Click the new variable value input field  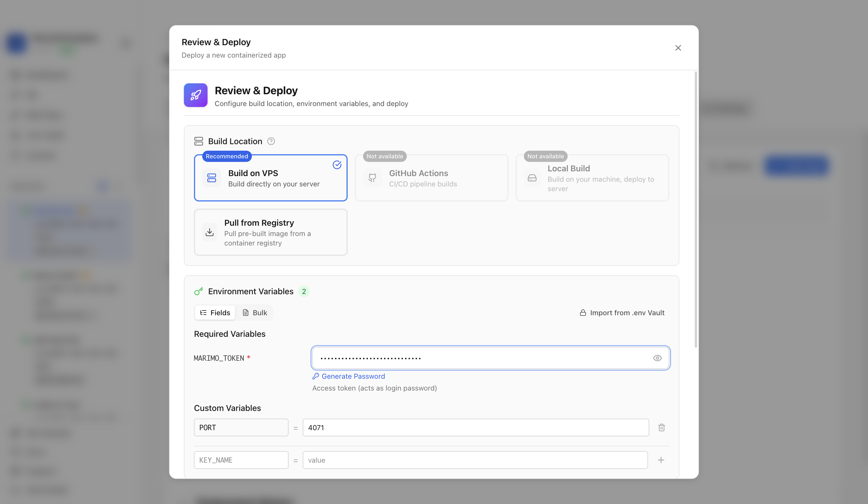click(475, 460)
